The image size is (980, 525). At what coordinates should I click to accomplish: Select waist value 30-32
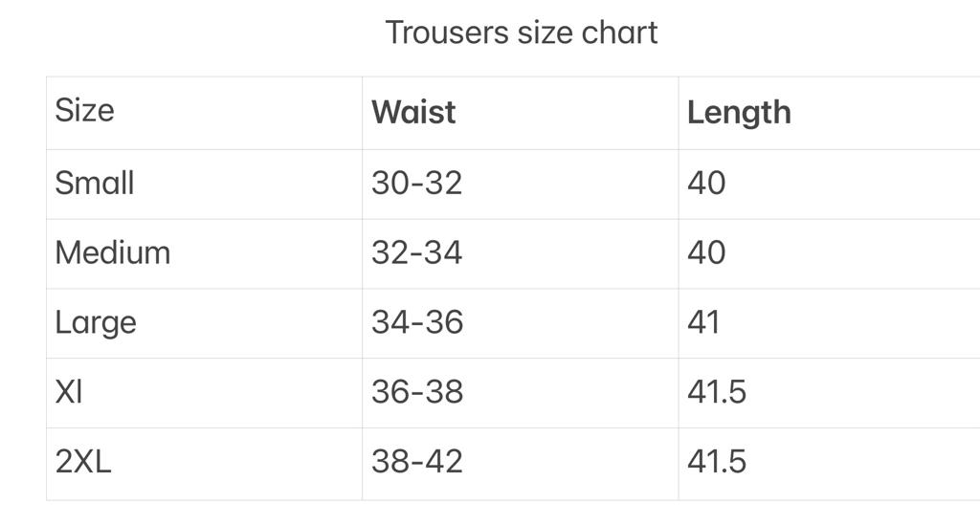click(416, 183)
